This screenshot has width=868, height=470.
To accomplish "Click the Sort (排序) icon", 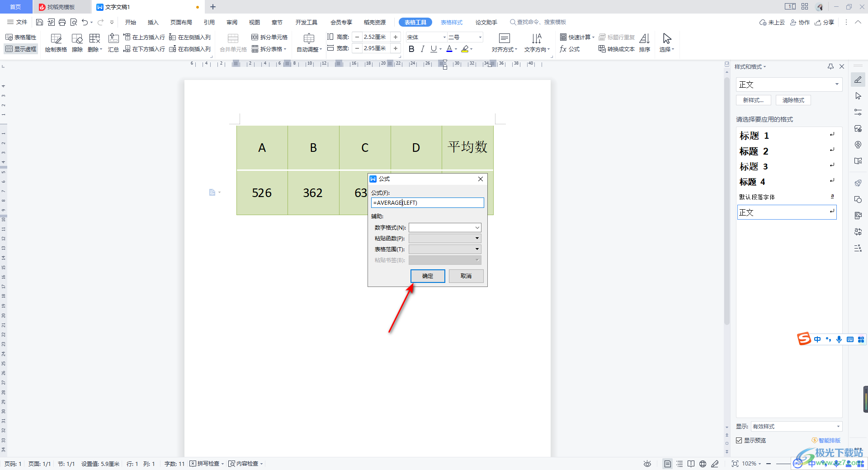I will pos(645,43).
